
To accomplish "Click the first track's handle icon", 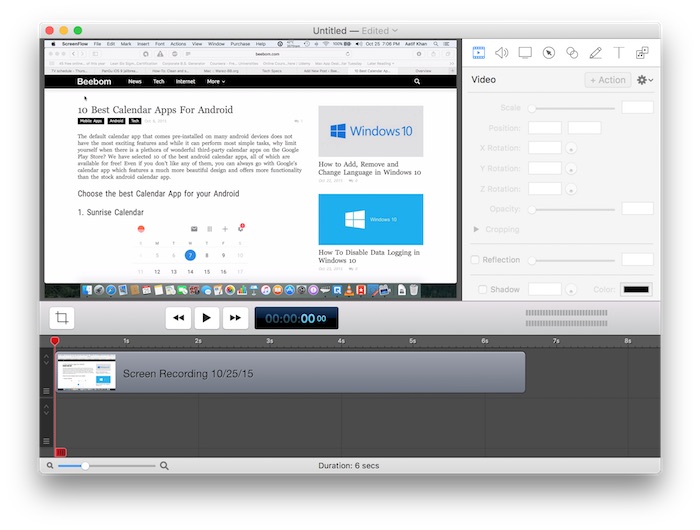I will tap(46, 391).
